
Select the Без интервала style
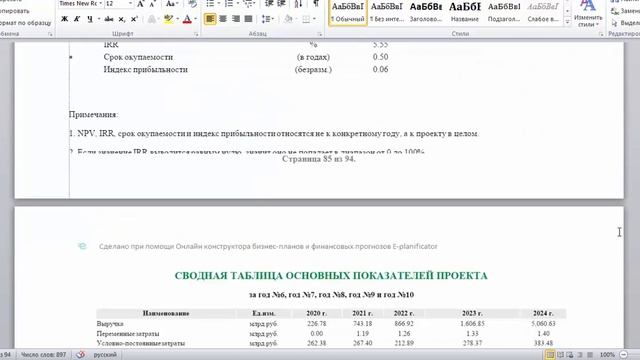pos(387,12)
